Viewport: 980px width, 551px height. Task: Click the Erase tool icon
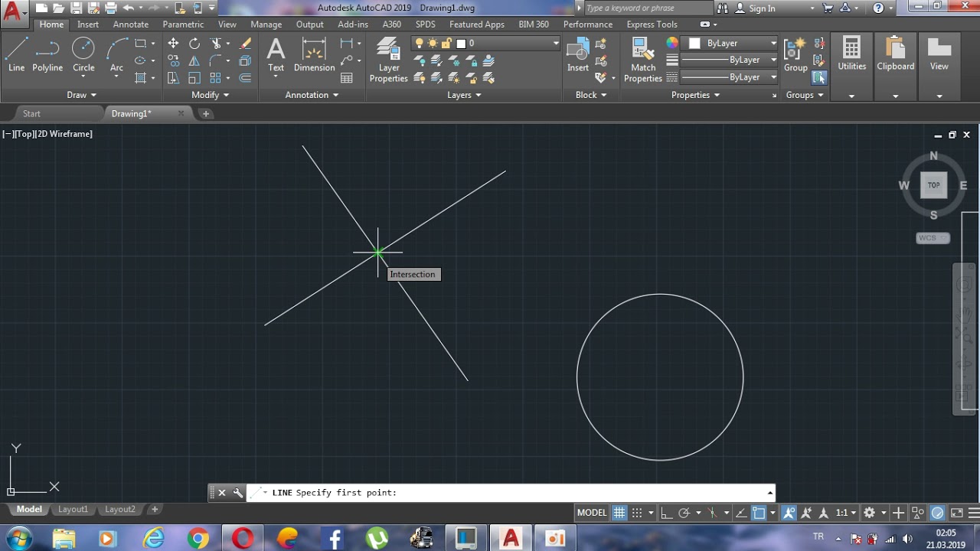click(x=245, y=44)
